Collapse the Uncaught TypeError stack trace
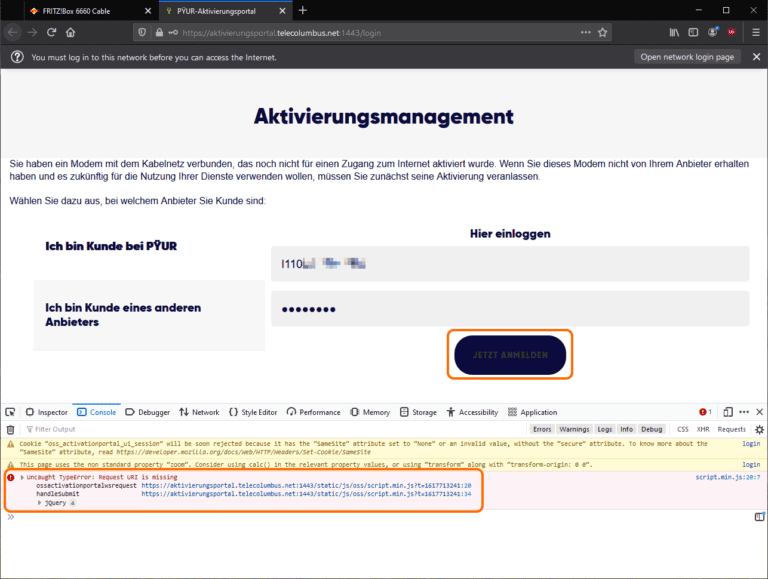 (x=22, y=477)
